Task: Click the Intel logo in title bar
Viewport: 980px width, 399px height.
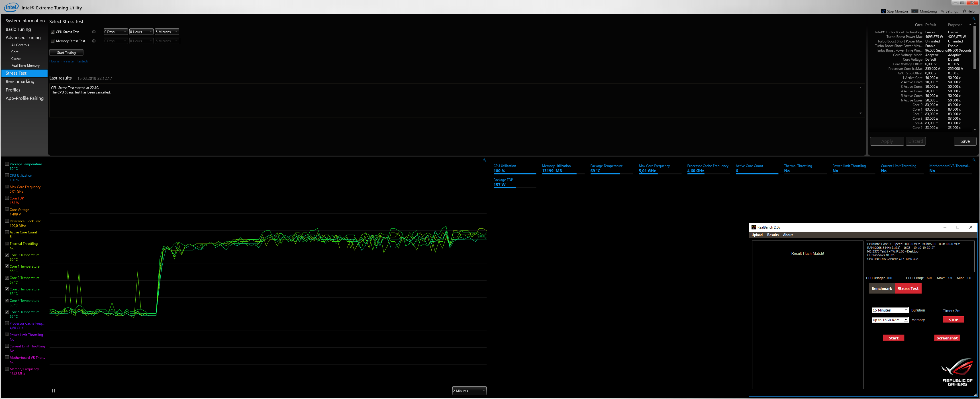Action: click(x=11, y=7)
